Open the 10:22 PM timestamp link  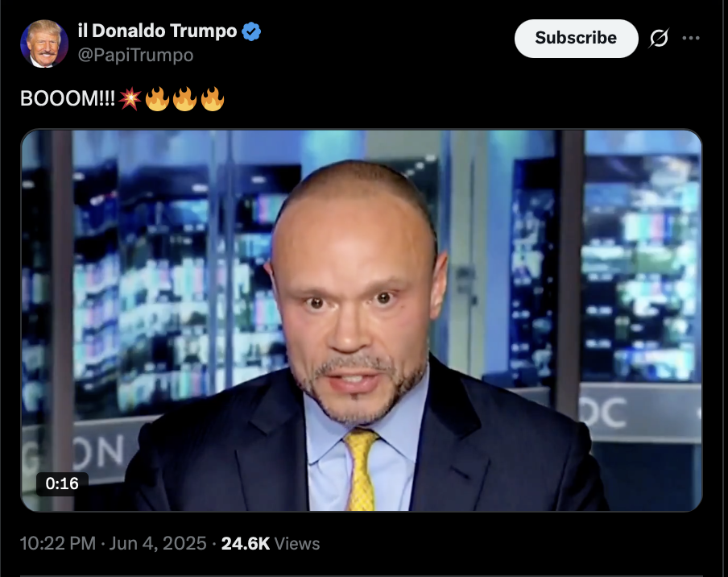pos(57,543)
